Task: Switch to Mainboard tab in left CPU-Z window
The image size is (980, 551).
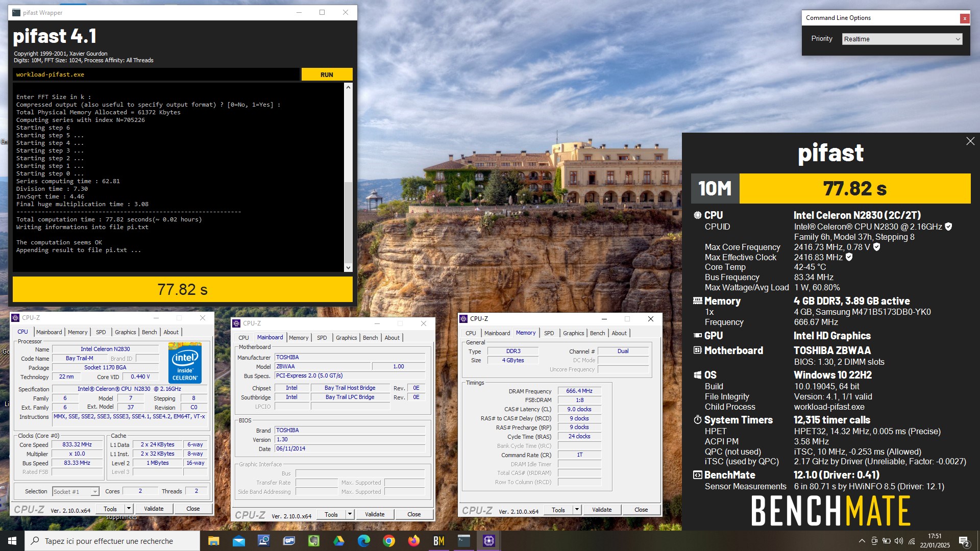Action: coord(49,332)
